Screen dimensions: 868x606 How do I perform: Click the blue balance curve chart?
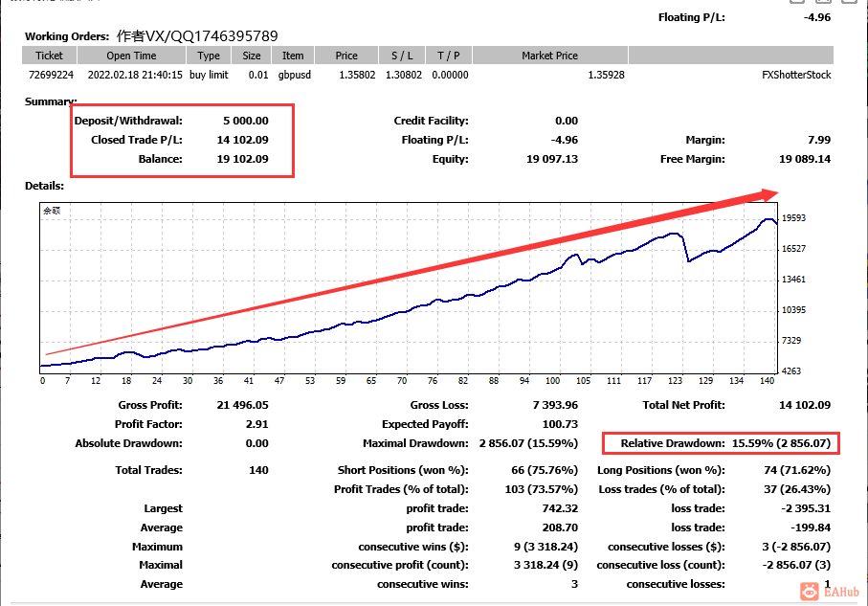coord(409,288)
